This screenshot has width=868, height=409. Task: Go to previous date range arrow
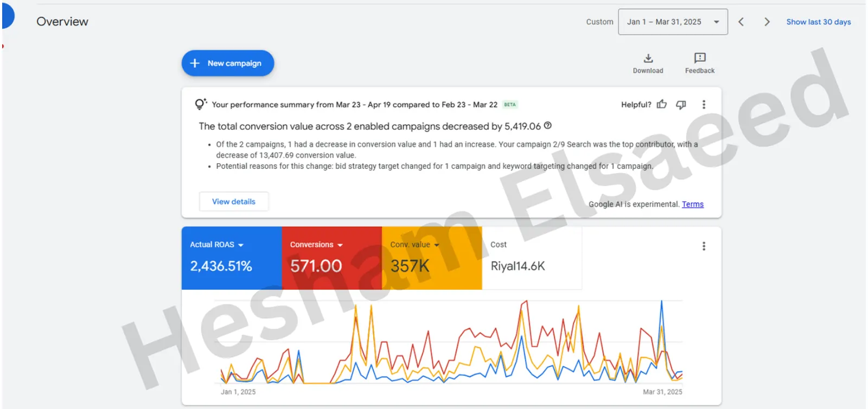(x=741, y=22)
